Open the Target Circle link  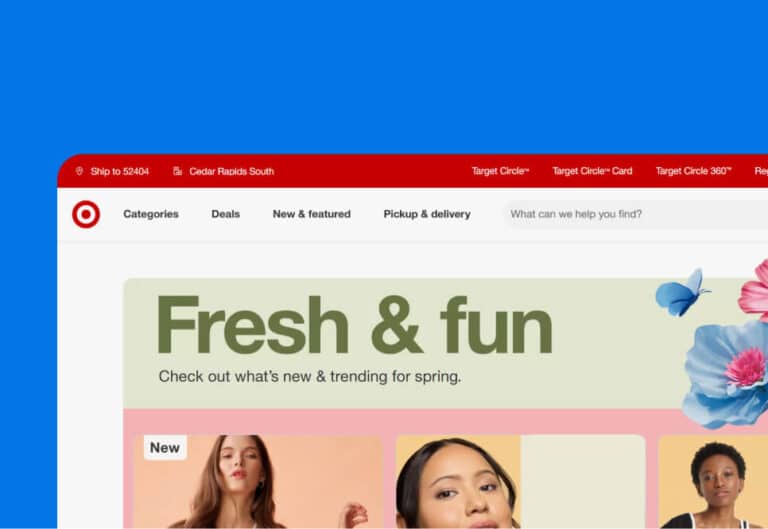pos(500,171)
